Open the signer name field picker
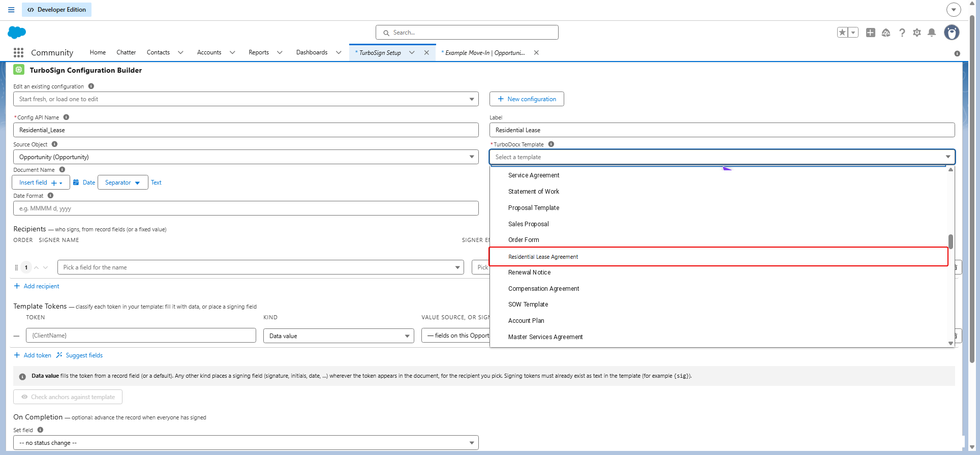Image resolution: width=980 pixels, height=455 pixels. click(261, 267)
